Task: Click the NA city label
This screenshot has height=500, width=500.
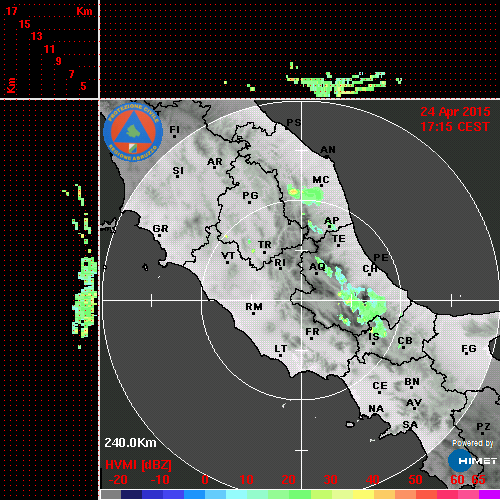Action: click(376, 408)
